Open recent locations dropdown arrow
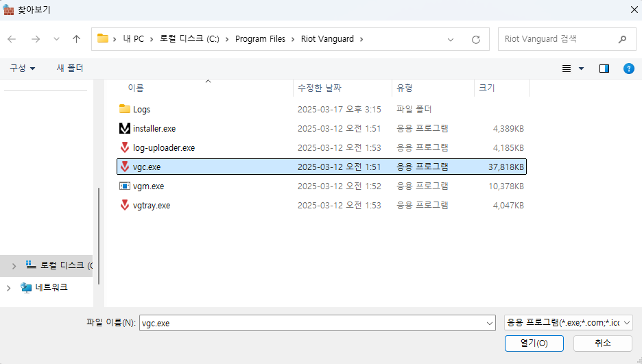Viewport: 642px width, 364px height. tap(56, 39)
